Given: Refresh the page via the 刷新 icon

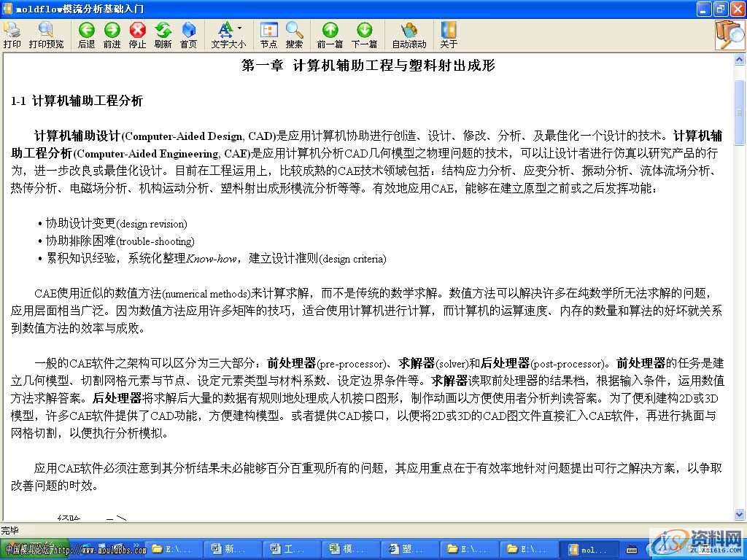Looking at the screenshot, I should pos(163,34).
